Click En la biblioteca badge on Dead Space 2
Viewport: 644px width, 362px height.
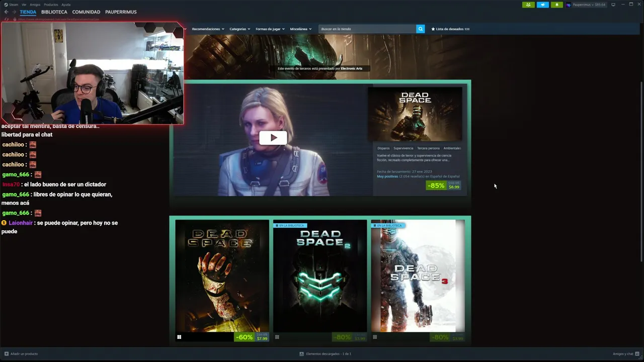pos(290,225)
